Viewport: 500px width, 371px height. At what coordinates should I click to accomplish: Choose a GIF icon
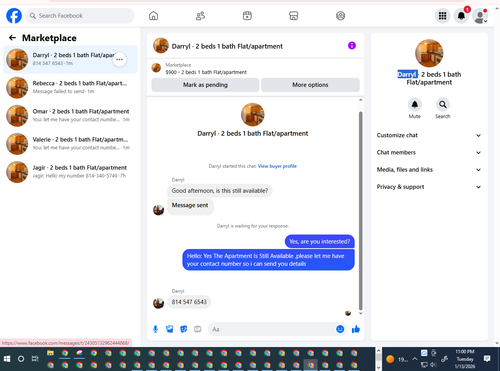(x=198, y=329)
